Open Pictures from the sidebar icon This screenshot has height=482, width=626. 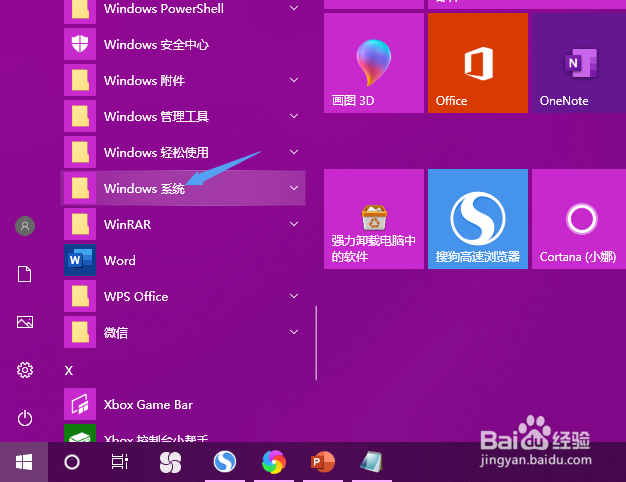[25, 322]
